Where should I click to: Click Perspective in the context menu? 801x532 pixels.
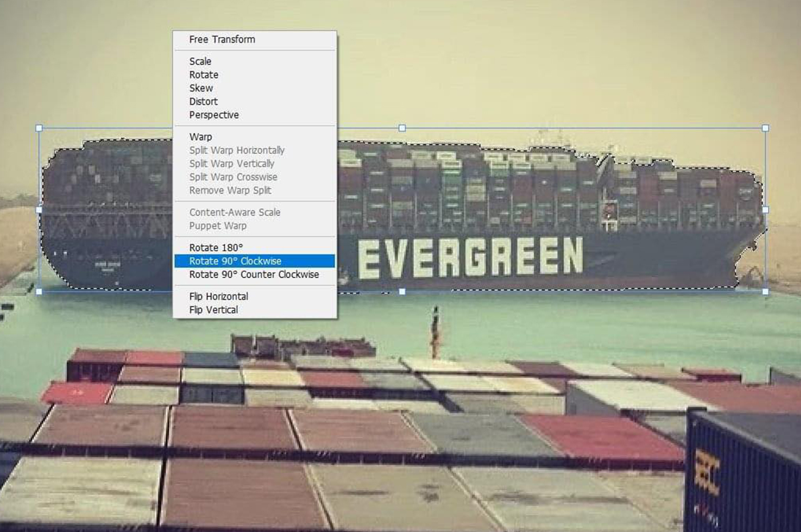[x=214, y=115]
